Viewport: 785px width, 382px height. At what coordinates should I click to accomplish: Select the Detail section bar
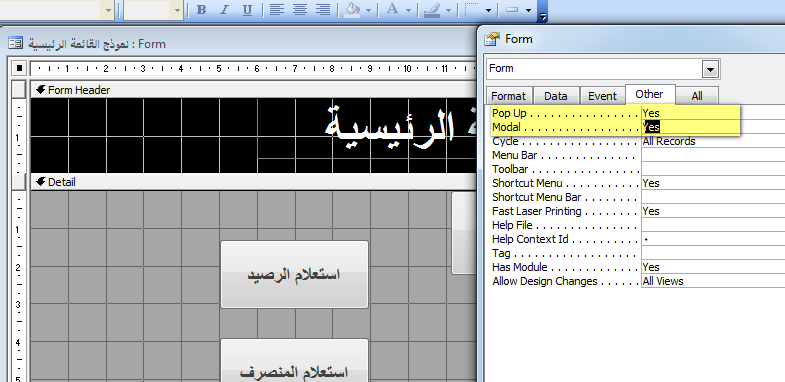tap(253, 182)
